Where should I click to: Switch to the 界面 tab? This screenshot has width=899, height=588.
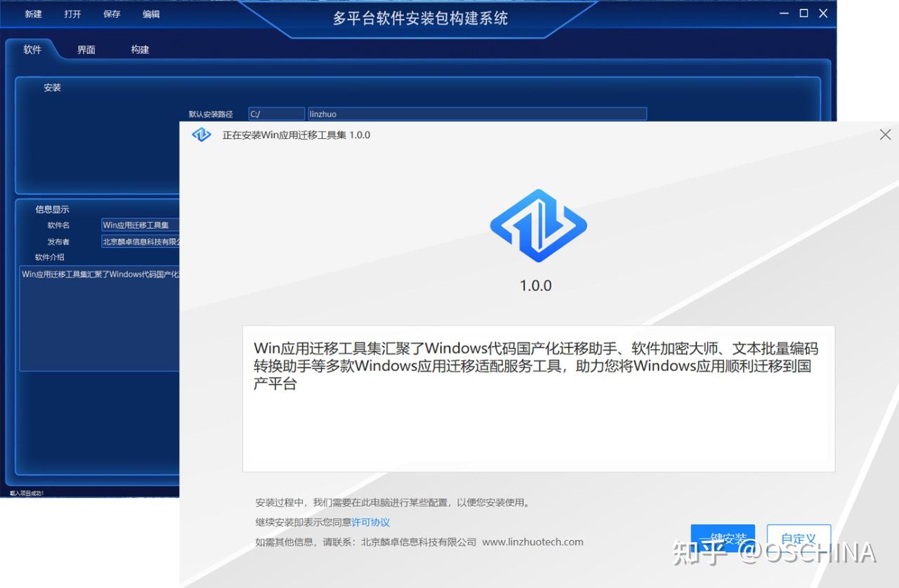(86, 49)
